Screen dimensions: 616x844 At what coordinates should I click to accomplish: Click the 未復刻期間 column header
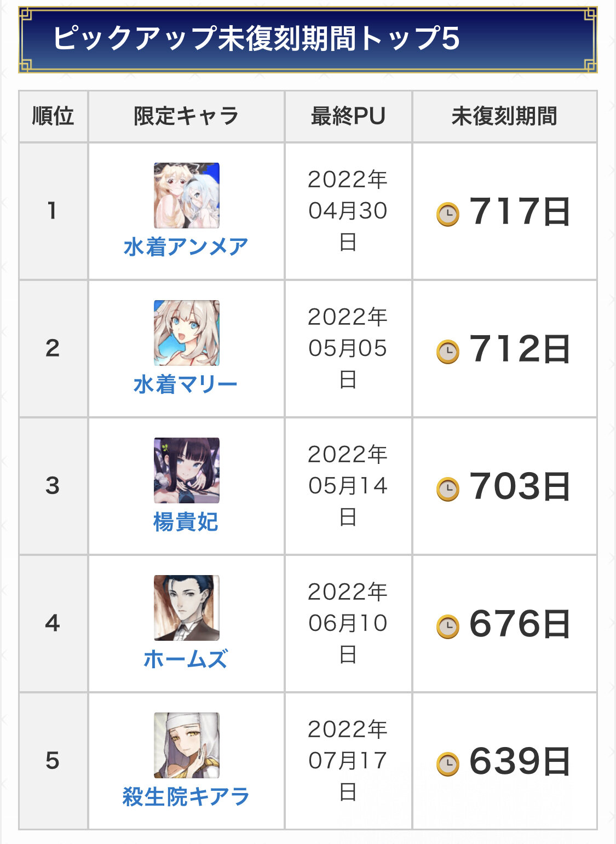click(x=504, y=116)
